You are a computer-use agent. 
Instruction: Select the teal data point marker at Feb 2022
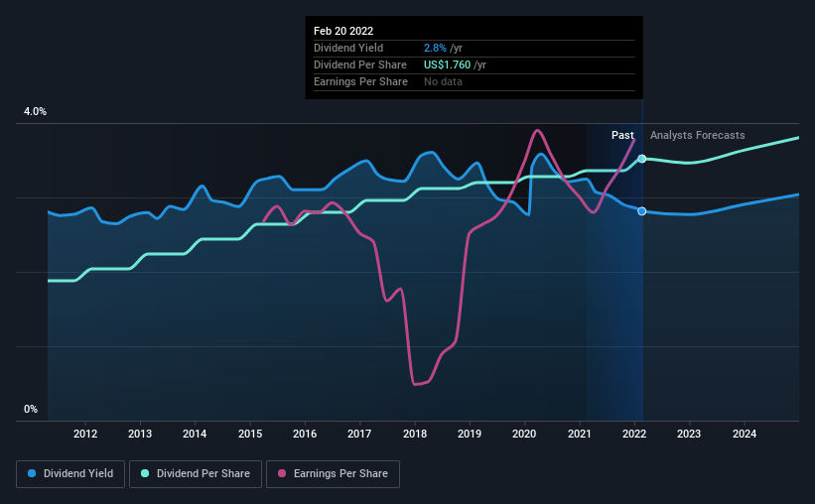tap(642, 159)
